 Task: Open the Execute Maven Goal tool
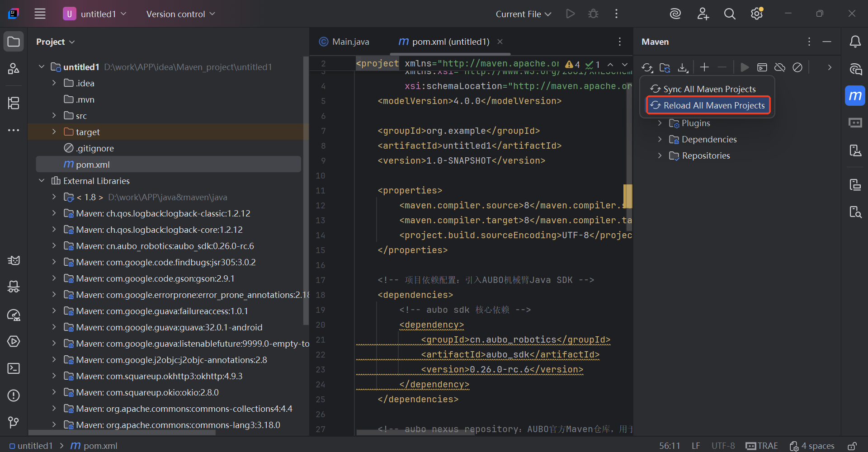[762, 67]
